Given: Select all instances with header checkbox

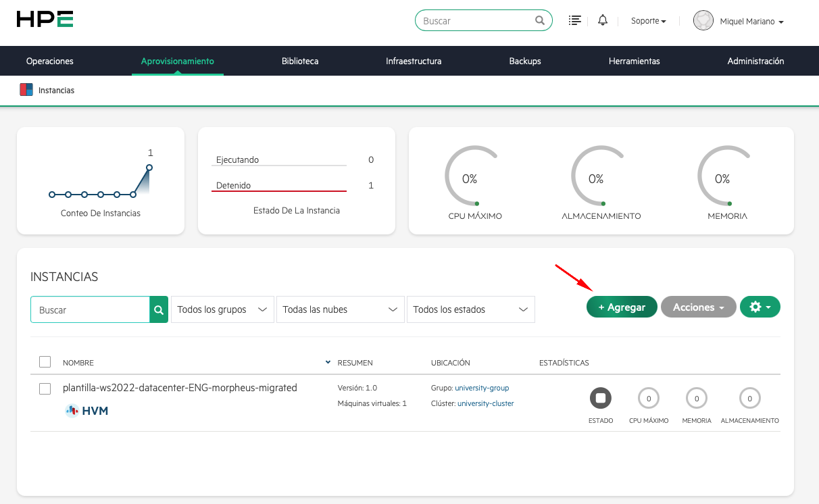Looking at the screenshot, I should click(45, 362).
